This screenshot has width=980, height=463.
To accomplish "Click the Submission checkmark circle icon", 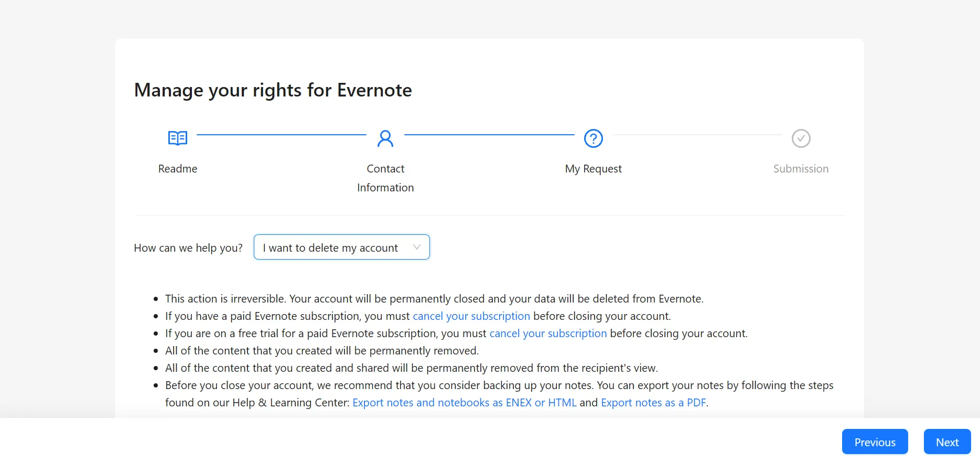I will (x=801, y=138).
